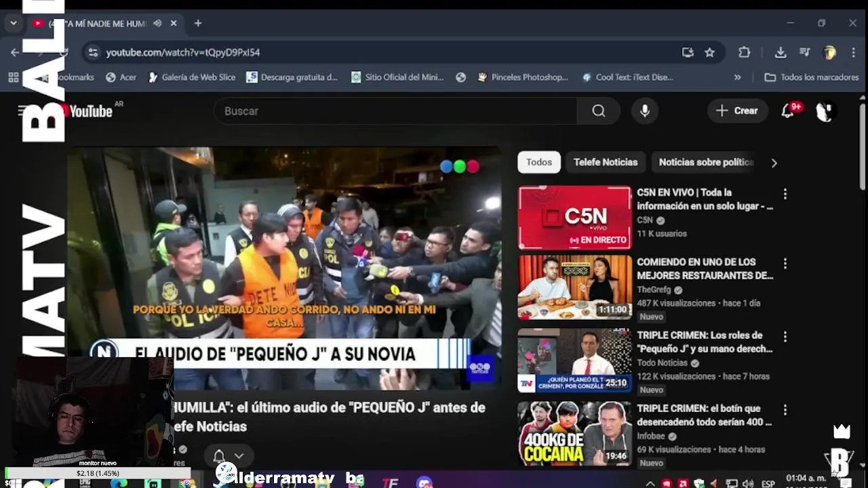Open options for Todo Noticias TRIPLE CRIMEN video

[785, 336]
